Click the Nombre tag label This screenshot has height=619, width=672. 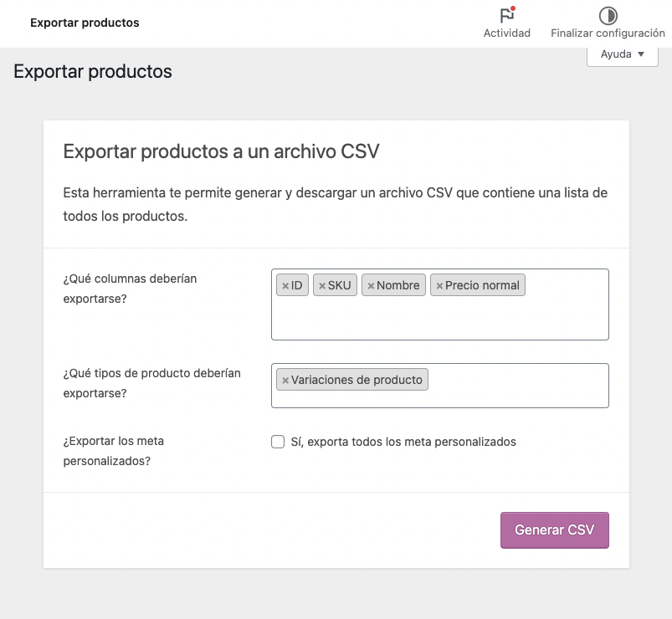coord(398,285)
